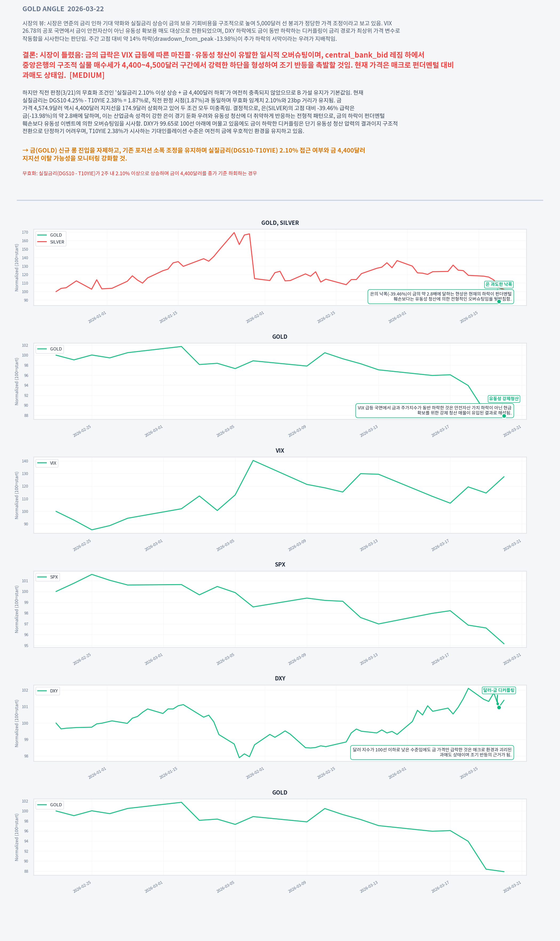Click the SPX legend entry
This screenshot has width=560, height=941.
[48, 577]
